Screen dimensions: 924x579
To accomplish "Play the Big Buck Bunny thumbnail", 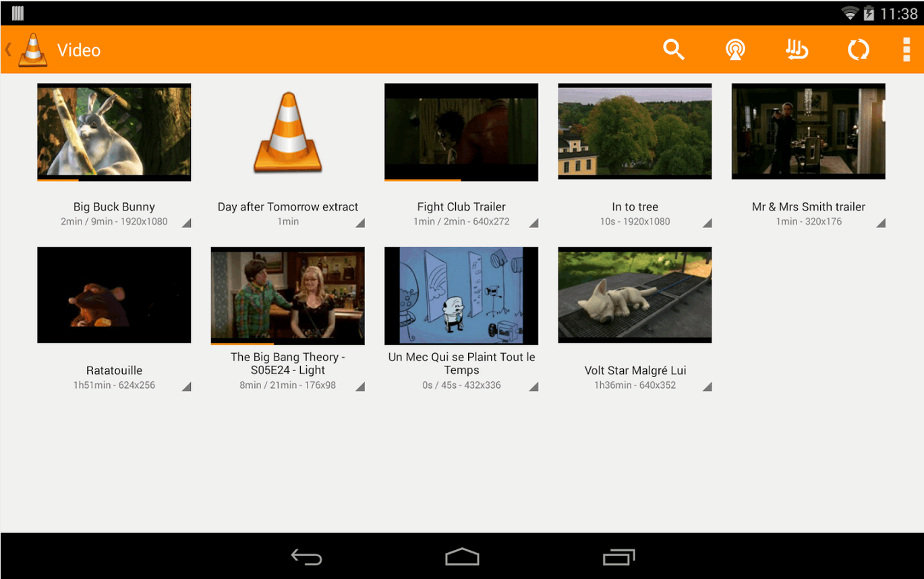I will coord(114,132).
